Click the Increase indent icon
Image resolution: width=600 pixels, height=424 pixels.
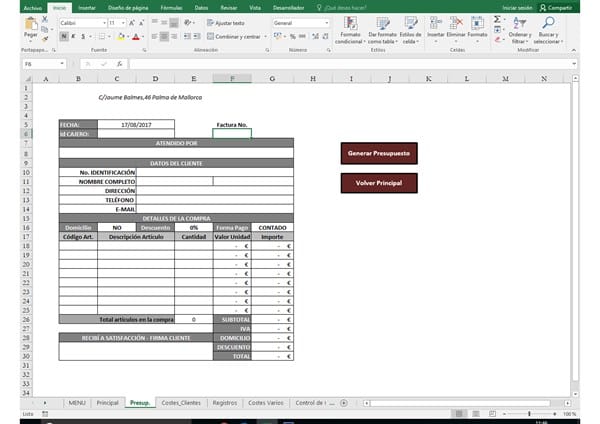(197, 36)
